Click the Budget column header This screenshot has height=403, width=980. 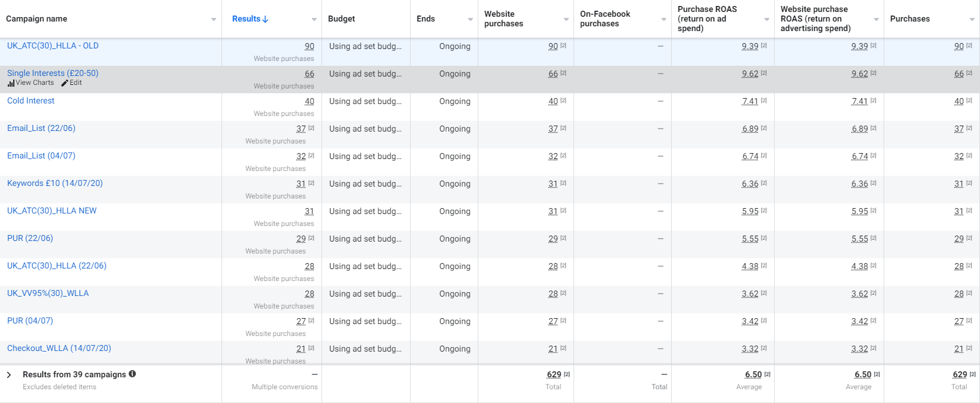(x=341, y=19)
